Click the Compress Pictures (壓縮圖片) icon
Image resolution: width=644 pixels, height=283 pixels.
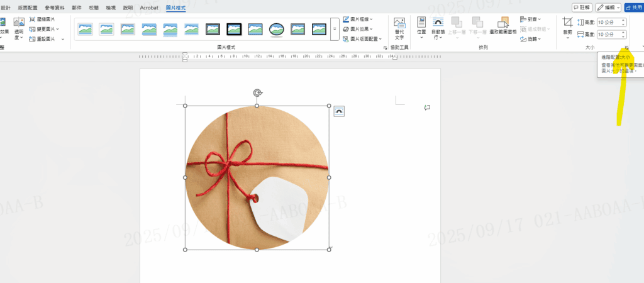[x=32, y=19]
